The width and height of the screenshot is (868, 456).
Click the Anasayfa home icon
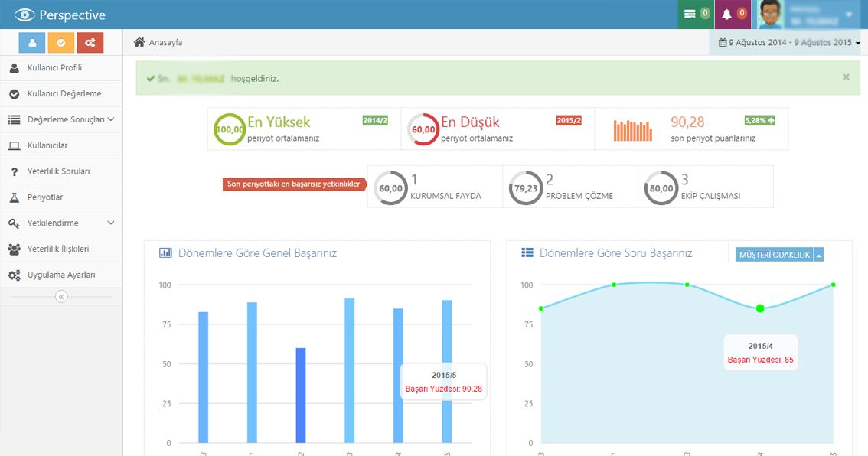[139, 42]
